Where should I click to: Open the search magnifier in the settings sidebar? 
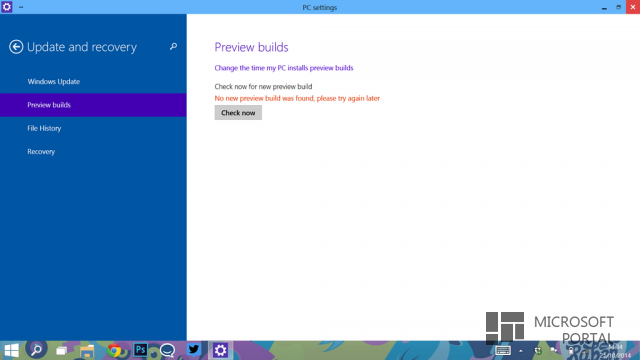(173, 47)
